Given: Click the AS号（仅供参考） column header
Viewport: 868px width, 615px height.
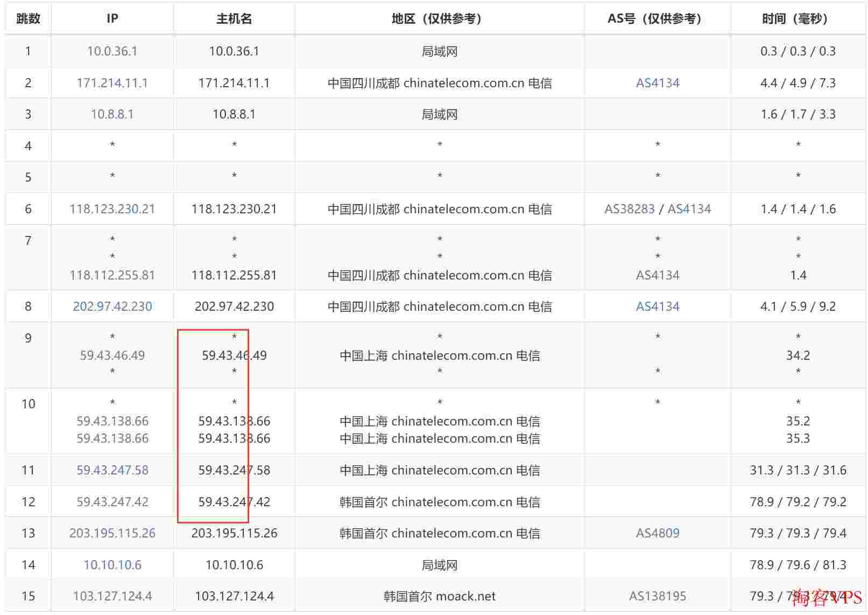Looking at the screenshot, I should 658,19.
